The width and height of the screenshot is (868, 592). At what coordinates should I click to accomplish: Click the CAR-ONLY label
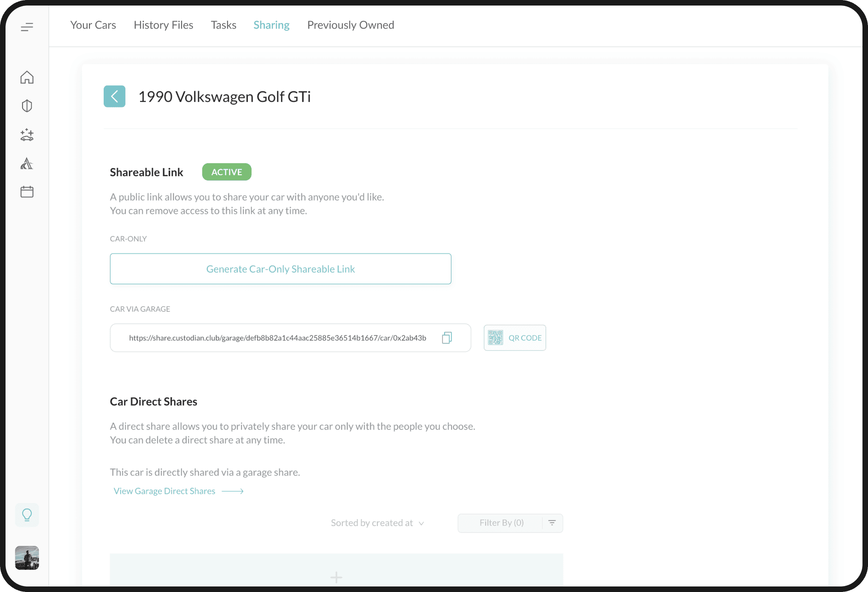[128, 239]
